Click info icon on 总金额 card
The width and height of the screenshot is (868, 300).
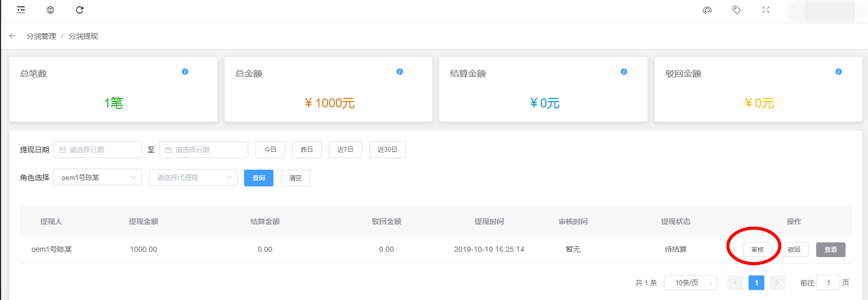point(400,72)
